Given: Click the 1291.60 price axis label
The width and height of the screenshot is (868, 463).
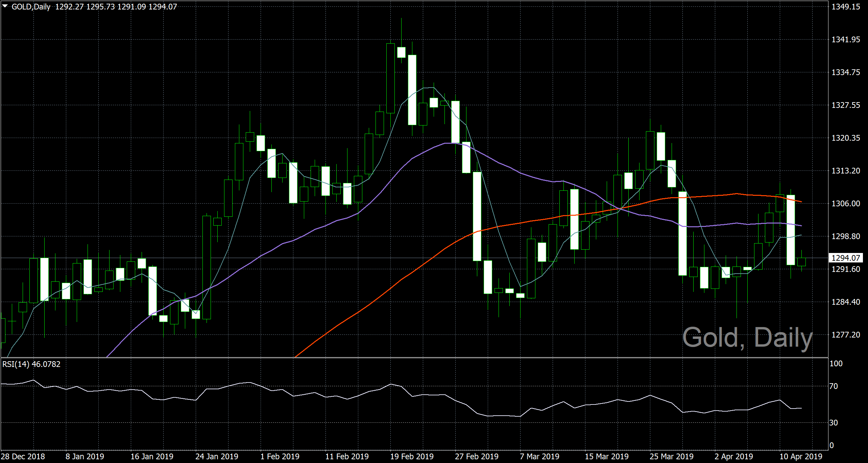Looking at the screenshot, I should click(846, 269).
